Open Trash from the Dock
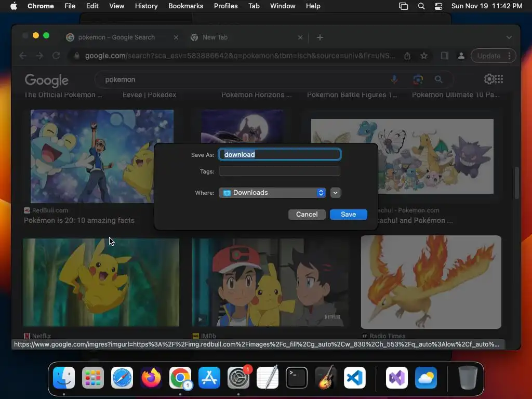Screen dimensions: 532x399 (x=468, y=378)
